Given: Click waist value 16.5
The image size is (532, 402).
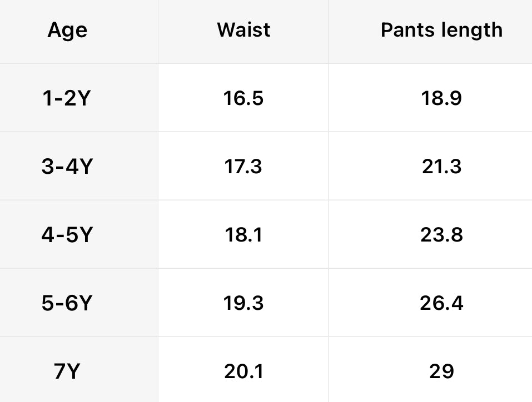Looking at the screenshot, I should pyautogui.click(x=243, y=98).
